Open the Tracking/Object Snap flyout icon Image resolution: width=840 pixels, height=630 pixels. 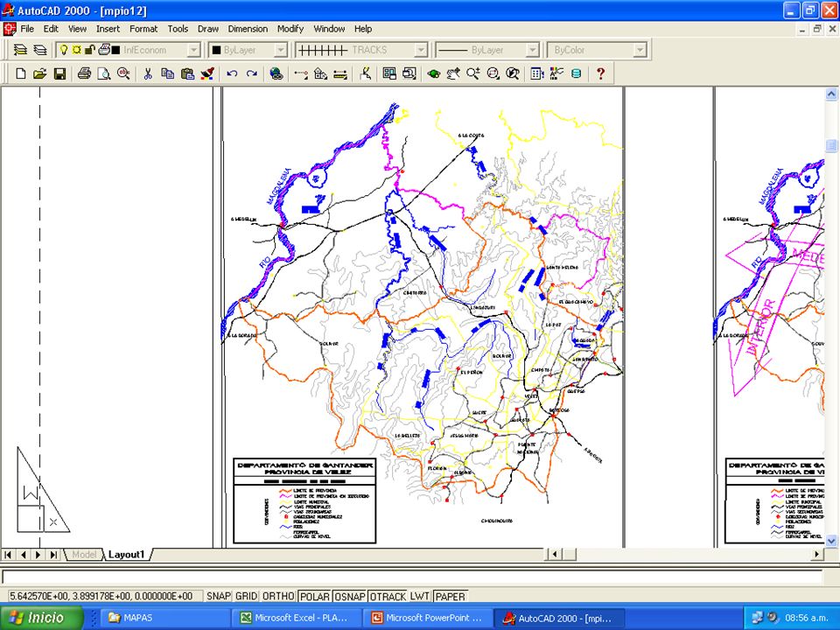click(301, 73)
